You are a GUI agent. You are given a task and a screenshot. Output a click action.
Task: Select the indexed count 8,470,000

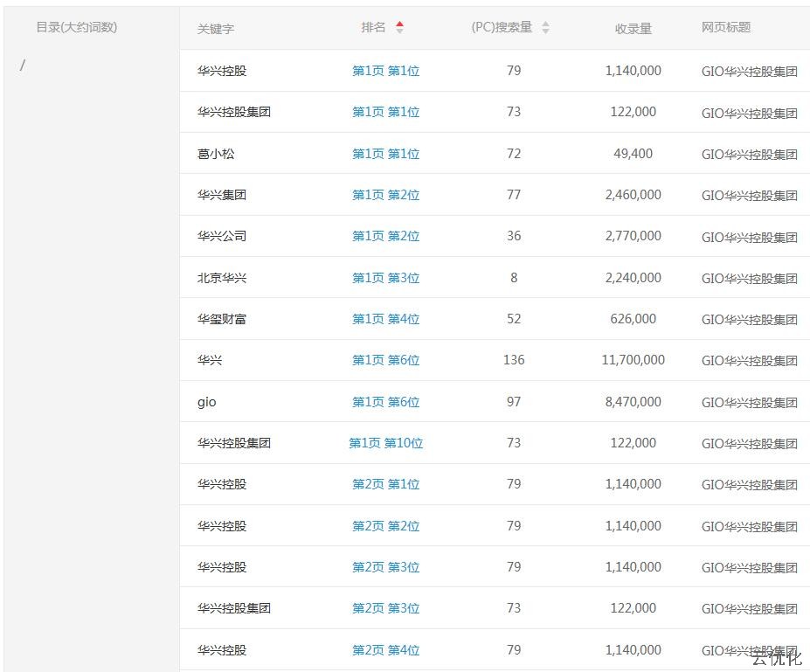[x=633, y=402]
